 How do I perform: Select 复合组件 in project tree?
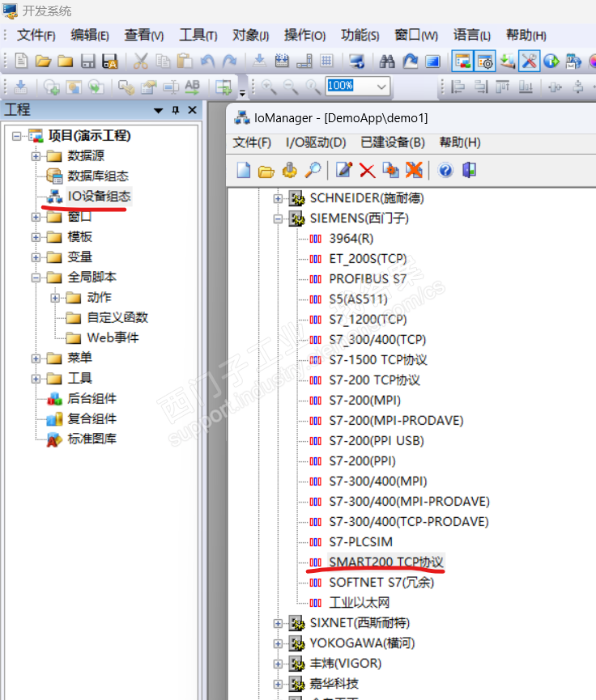pos(92,418)
